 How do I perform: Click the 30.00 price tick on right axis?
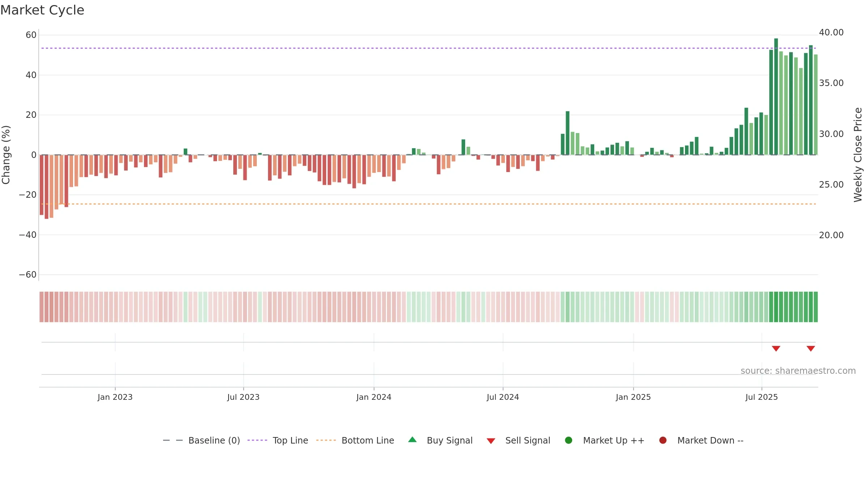831,134
